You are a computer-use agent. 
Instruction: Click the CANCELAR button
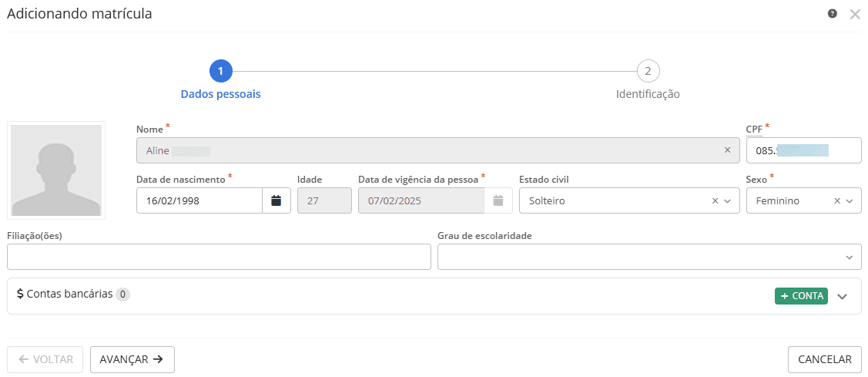825,360
